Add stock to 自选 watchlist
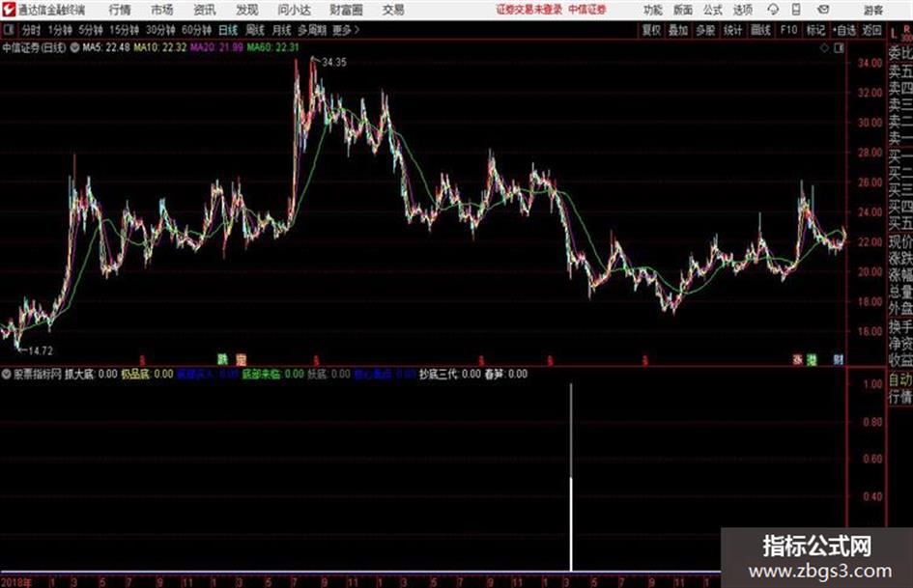This screenshot has width=913, height=588. 844,30
